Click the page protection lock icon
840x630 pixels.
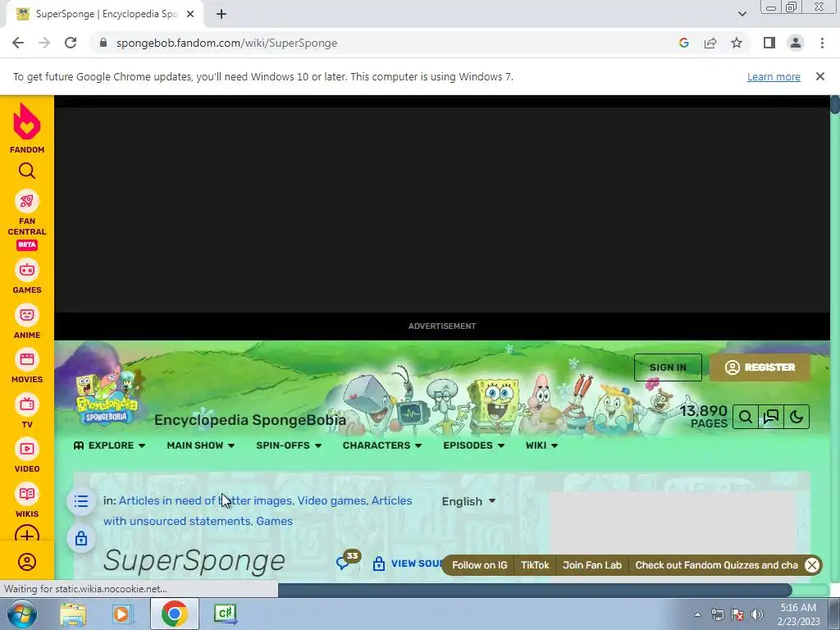click(x=81, y=538)
